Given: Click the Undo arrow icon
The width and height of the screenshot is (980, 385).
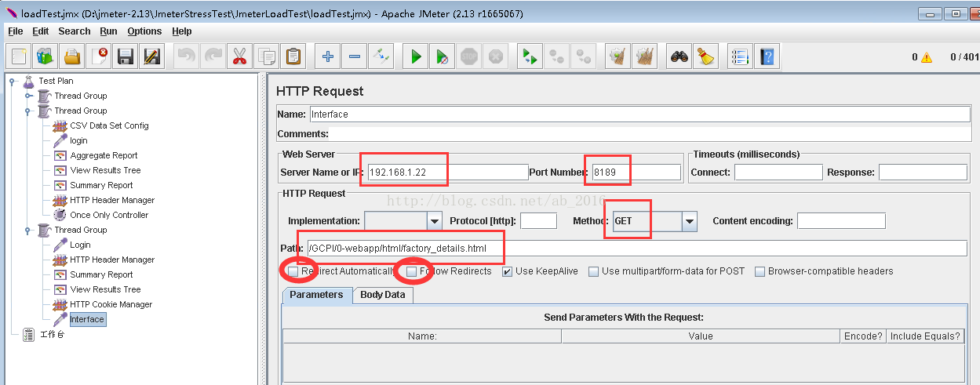Looking at the screenshot, I should point(187,56).
